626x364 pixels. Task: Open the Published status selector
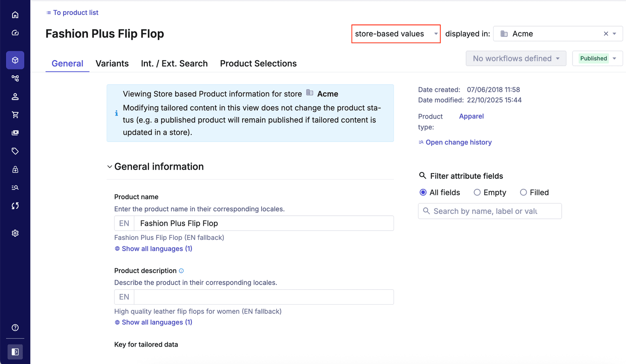(x=597, y=58)
